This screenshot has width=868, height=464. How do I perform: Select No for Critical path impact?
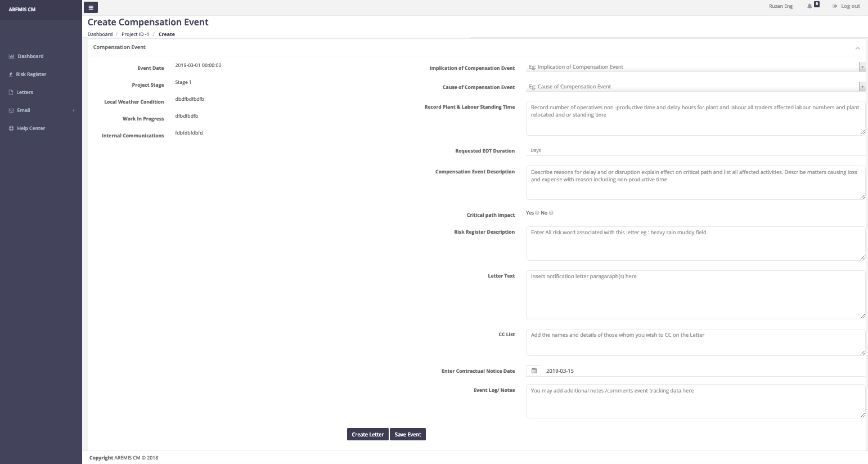pyautogui.click(x=551, y=213)
